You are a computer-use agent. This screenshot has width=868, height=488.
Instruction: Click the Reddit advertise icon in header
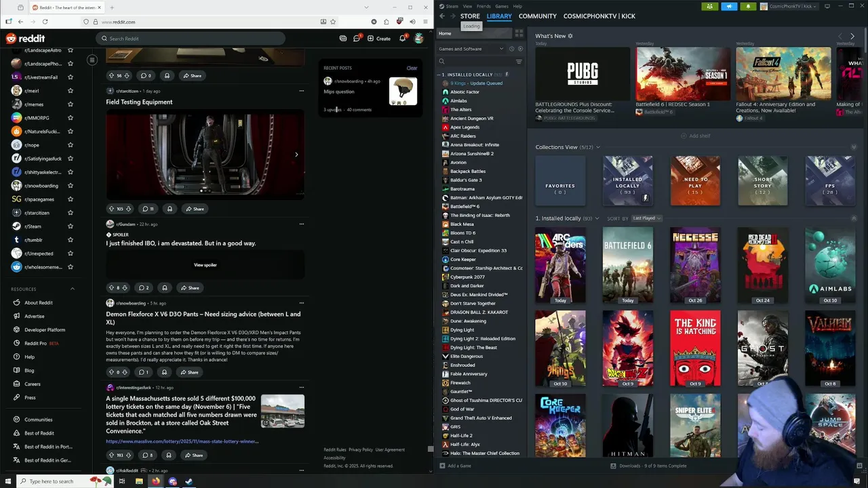tap(343, 39)
